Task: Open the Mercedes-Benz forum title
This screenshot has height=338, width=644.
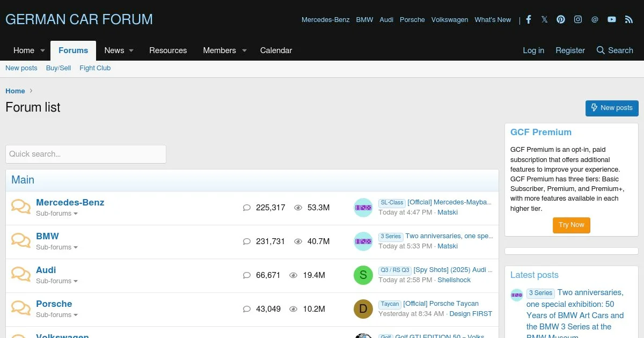Action: (x=70, y=203)
